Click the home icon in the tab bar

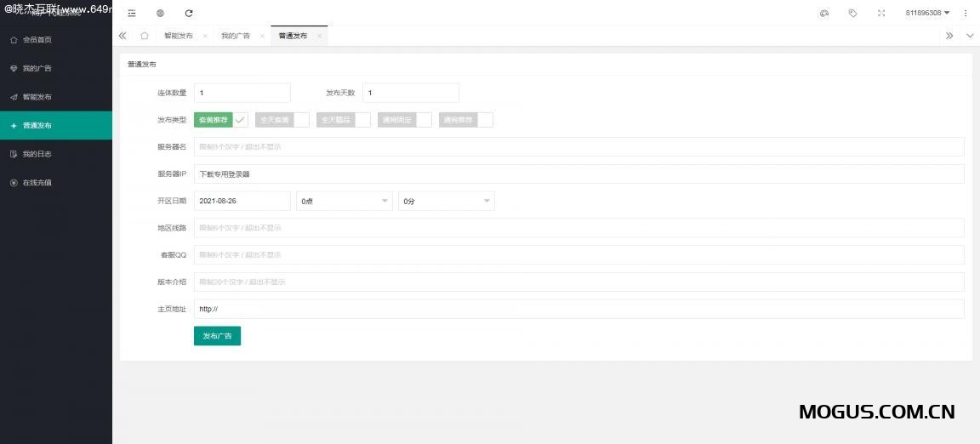tap(145, 36)
